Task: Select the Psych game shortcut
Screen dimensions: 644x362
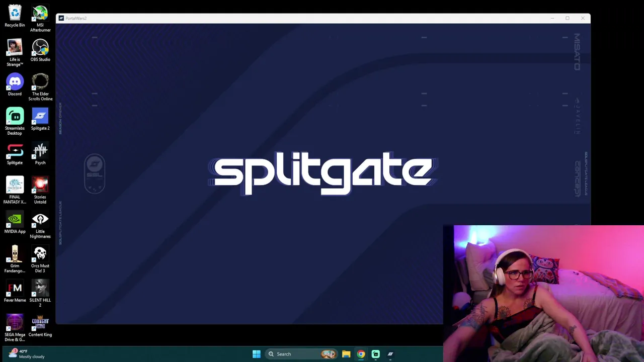Action: point(40,154)
